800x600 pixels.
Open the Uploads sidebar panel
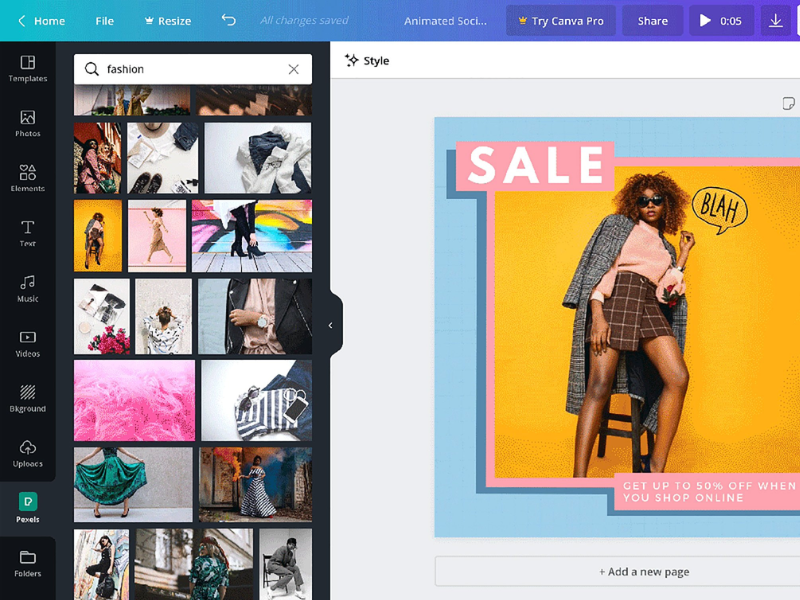pyautogui.click(x=27, y=453)
